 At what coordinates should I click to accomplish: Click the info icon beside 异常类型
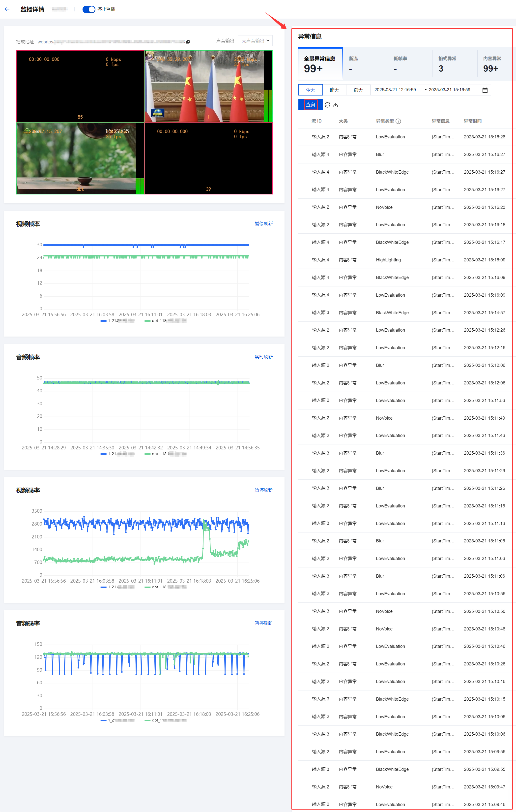pyautogui.click(x=398, y=121)
